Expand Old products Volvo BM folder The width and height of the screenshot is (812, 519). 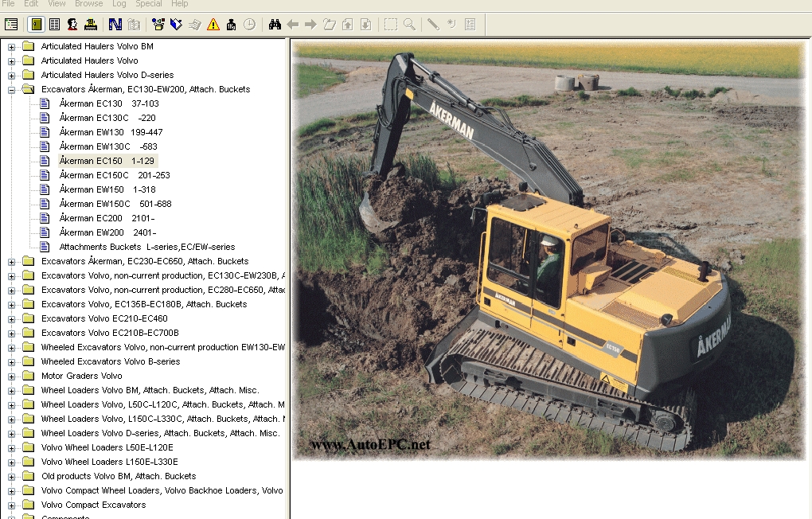point(11,477)
